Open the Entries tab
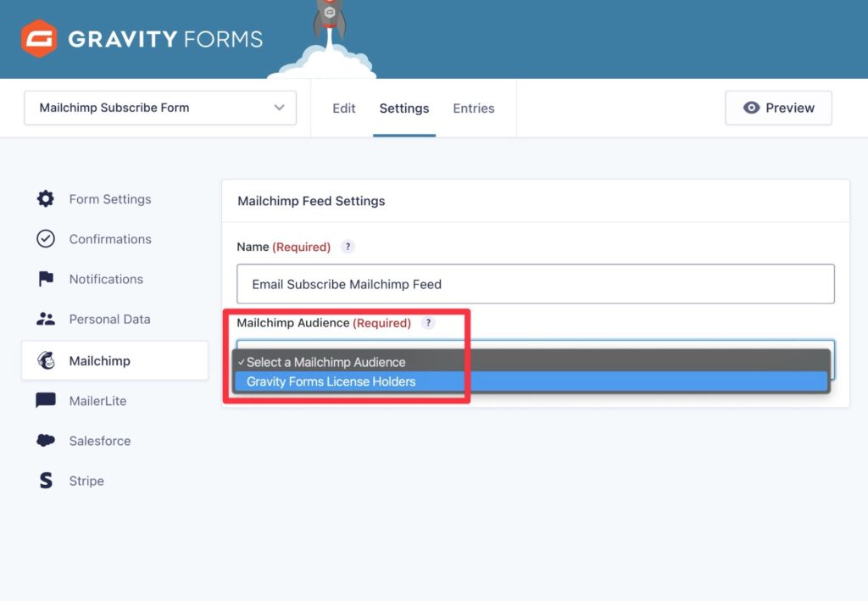The width and height of the screenshot is (868, 601). pyautogui.click(x=473, y=108)
